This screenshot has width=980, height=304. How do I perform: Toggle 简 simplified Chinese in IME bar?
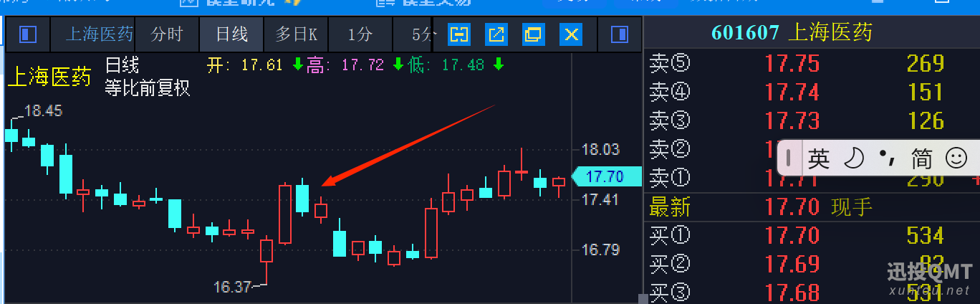click(x=921, y=158)
